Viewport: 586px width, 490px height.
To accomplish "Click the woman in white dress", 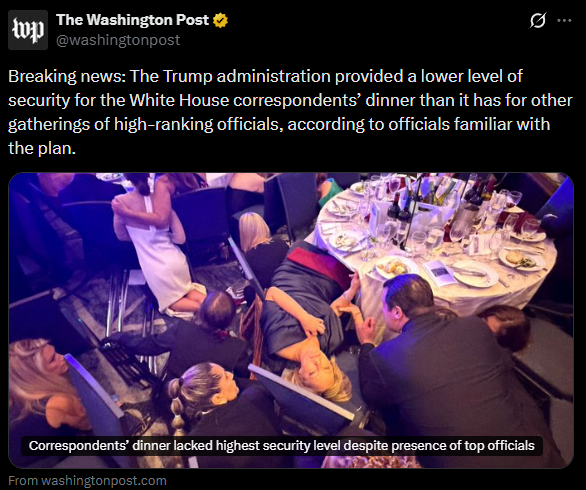I will click(x=157, y=247).
